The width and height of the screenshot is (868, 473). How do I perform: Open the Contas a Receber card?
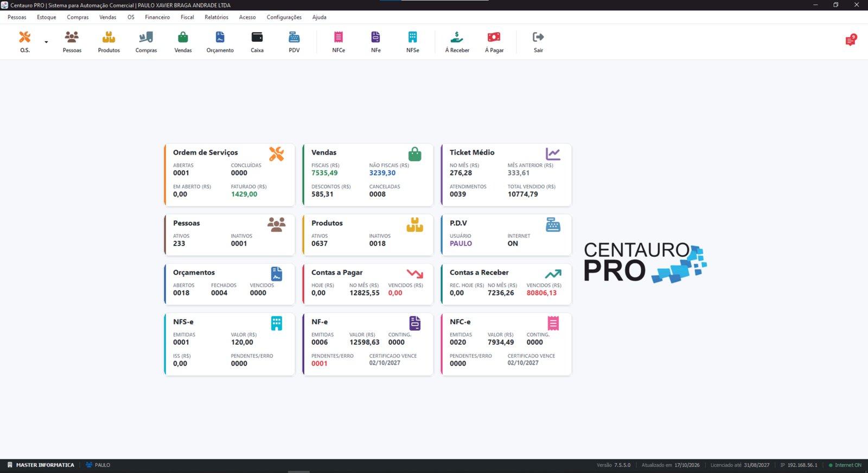click(x=506, y=284)
